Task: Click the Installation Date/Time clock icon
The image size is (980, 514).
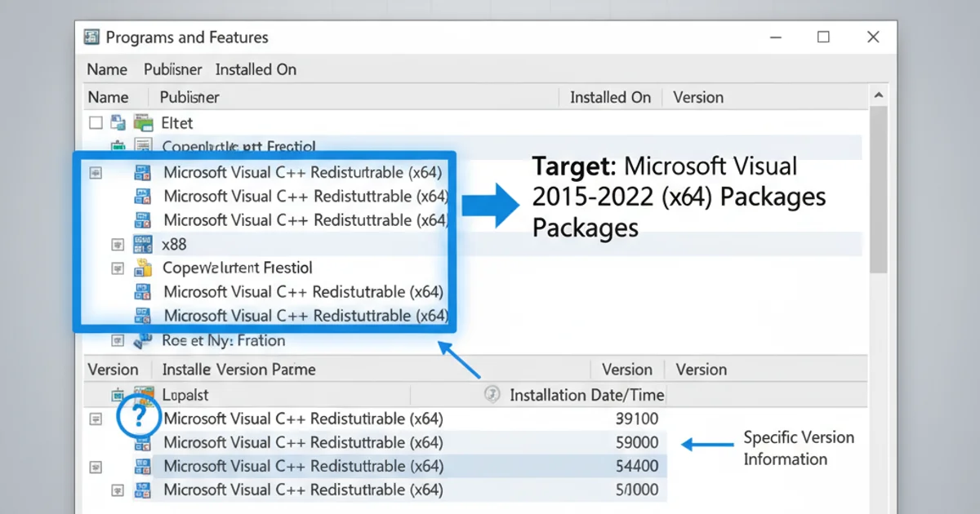Action: (x=492, y=394)
